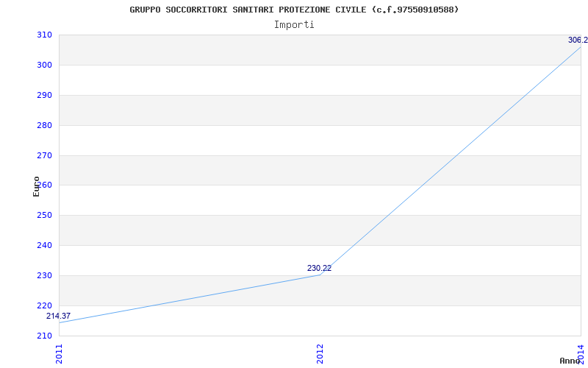Click the 250 y-axis tick label

[x=44, y=215]
